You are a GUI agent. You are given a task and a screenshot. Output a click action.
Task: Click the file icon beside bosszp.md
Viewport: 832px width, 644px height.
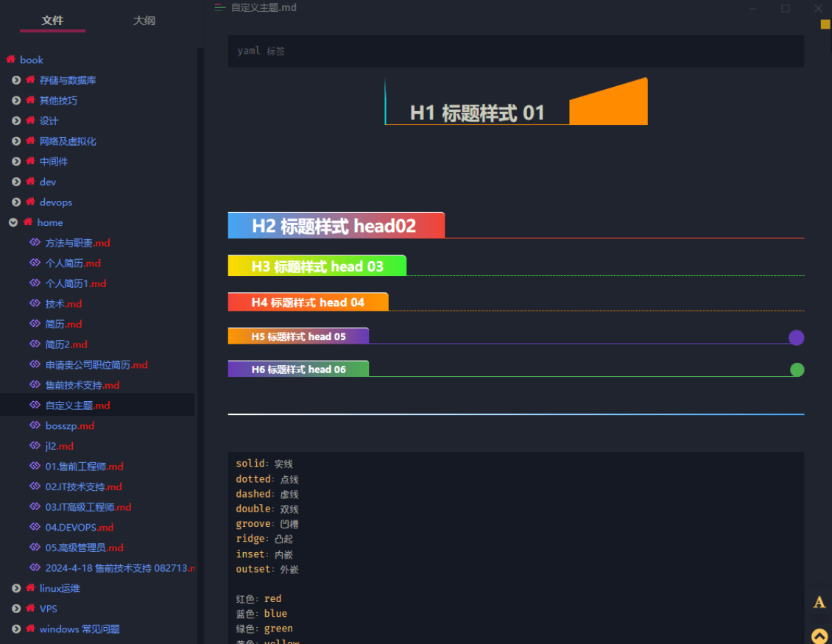[x=35, y=425]
